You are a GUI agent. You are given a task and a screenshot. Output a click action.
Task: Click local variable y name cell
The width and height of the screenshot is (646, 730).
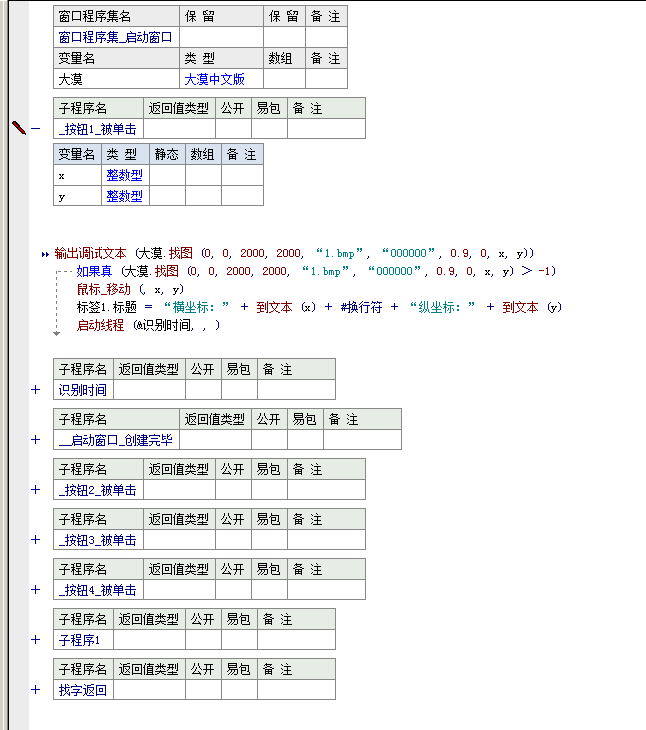coord(78,196)
